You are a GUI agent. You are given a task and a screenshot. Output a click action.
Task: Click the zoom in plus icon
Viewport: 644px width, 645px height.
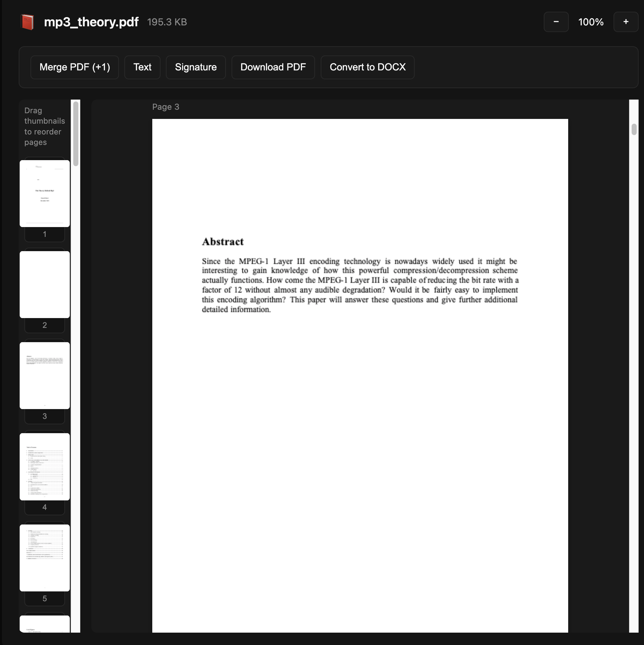625,21
